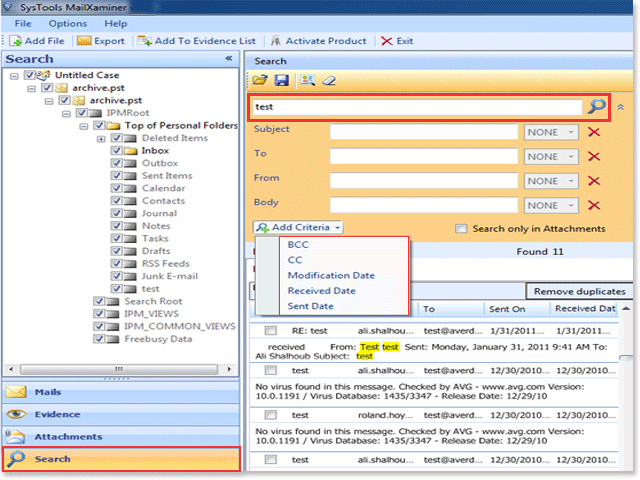The width and height of the screenshot is (640, 480).
Task: Click the Remove duplicates button
Action: 580,292
